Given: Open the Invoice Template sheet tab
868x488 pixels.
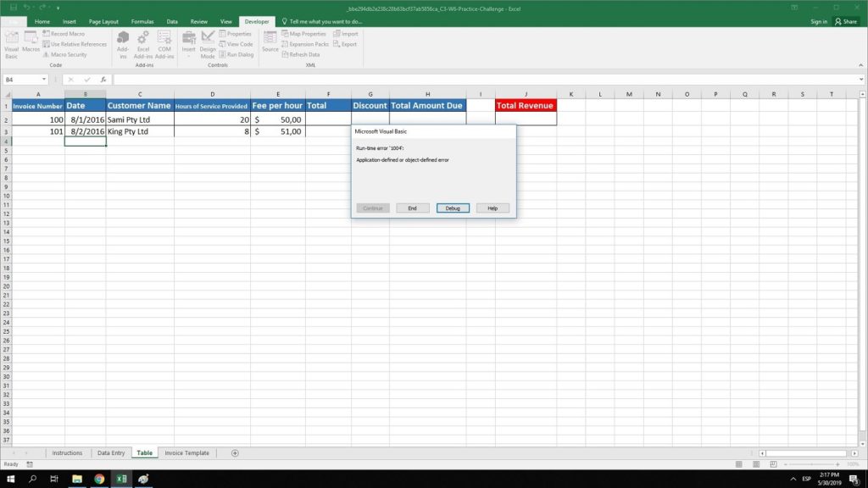Looking at the screenshot, I should pyautogui.click(x=186, y=452).
